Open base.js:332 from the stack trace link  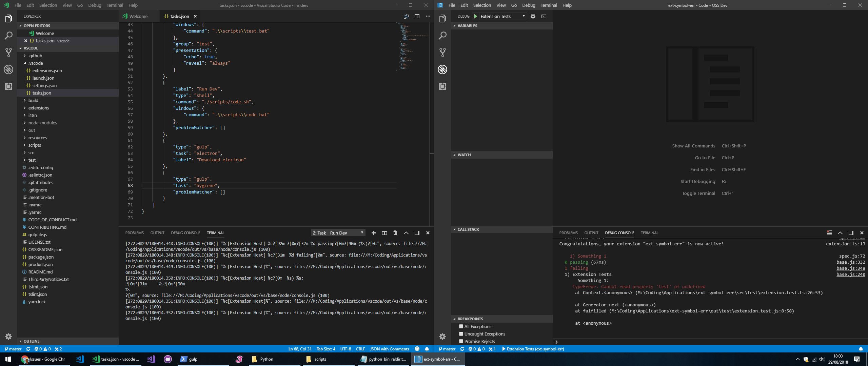[x=851, y=262]
